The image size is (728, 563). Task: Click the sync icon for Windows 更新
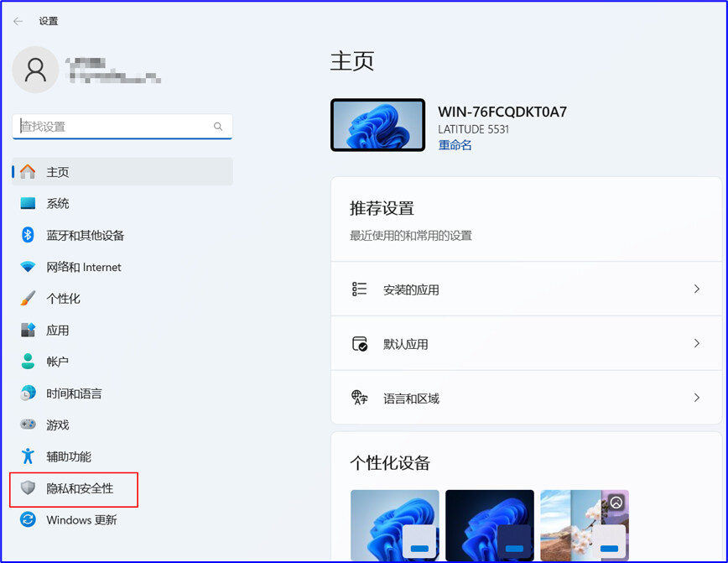(x=28, y=519)
